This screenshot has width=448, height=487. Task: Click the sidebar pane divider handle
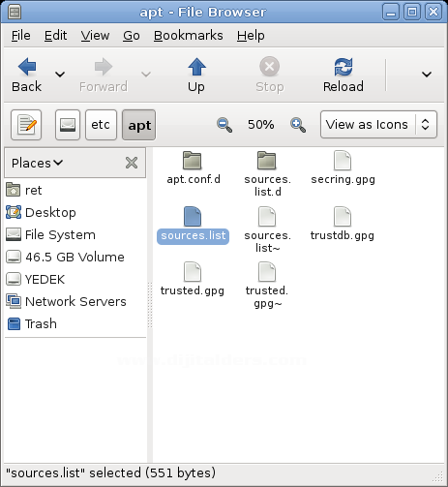[150, 305]
